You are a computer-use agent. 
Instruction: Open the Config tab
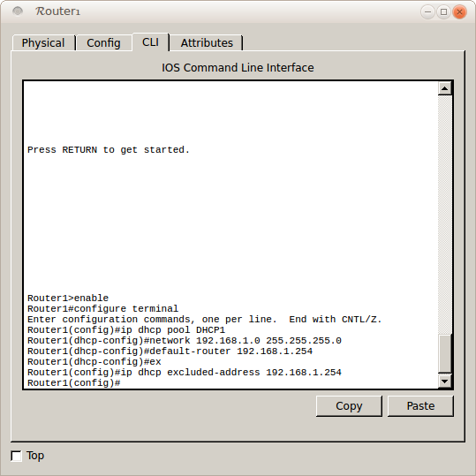coord(103,42)
